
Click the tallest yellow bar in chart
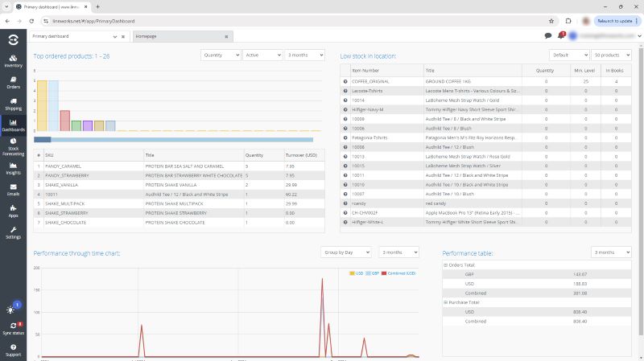42,105
